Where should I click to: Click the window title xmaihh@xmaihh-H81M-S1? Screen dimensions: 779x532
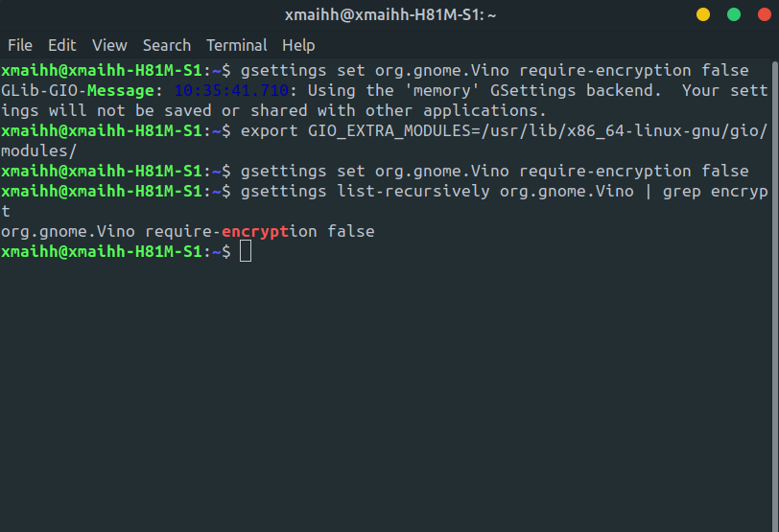[x=389, y=14]
